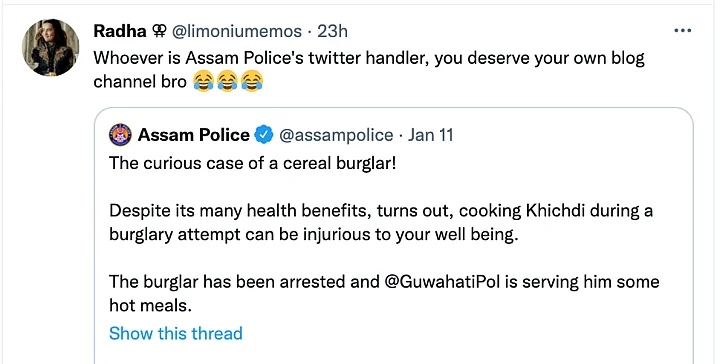Open Radha's profile picture
Viewport: 720px width, 364px height.
[51, 48]
